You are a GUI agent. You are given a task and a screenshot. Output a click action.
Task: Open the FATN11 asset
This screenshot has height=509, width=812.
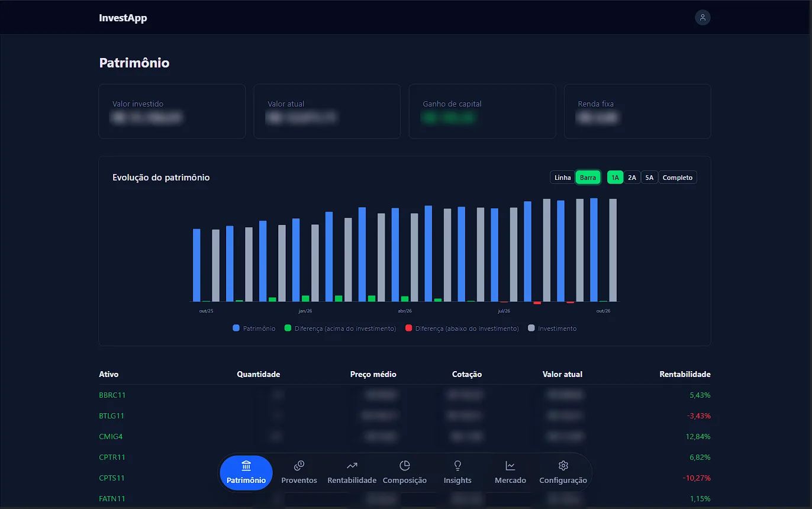point(112,498)
